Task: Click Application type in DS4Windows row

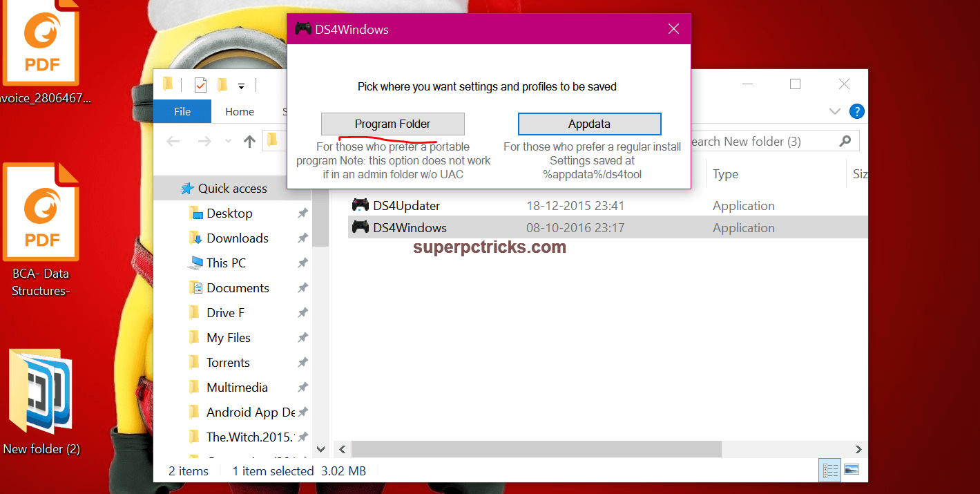Action: pyautogui.click(x=744, y=228)
